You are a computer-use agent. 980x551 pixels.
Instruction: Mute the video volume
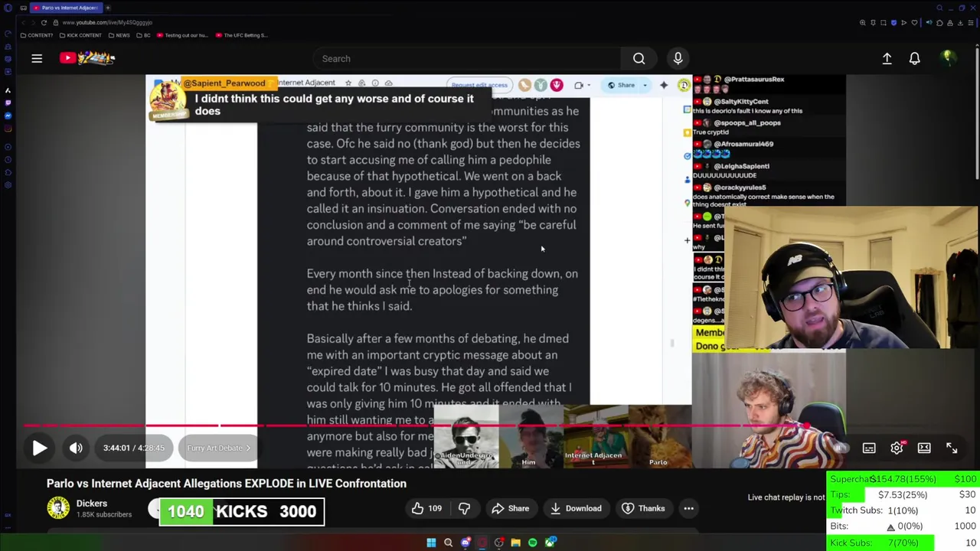[x=76, y=448]
